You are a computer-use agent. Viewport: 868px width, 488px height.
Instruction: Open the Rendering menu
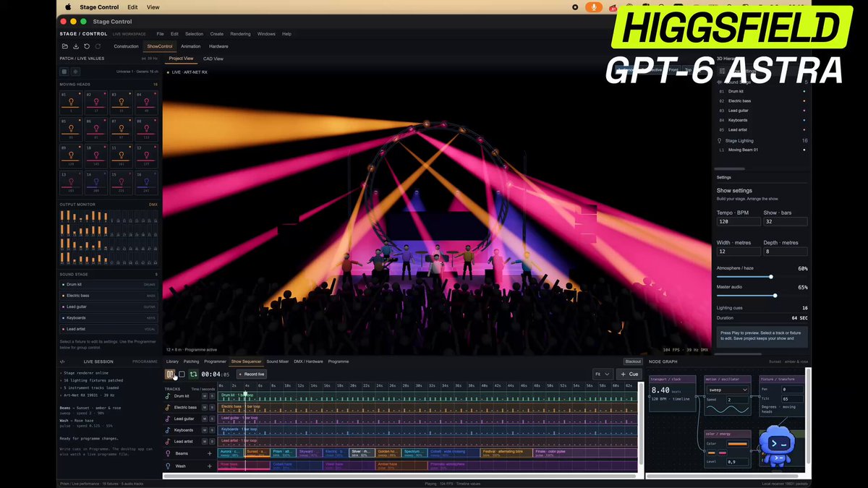pos(240,34)
